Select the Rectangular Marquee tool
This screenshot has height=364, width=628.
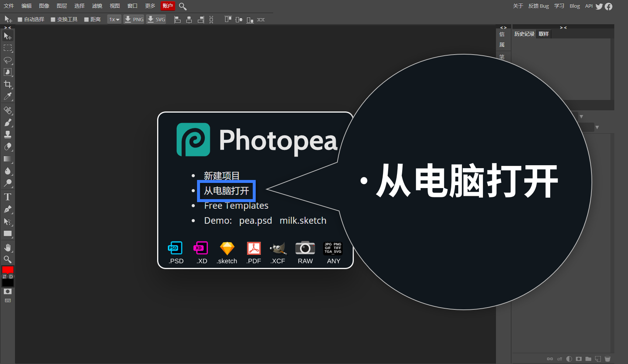[7, 48]
